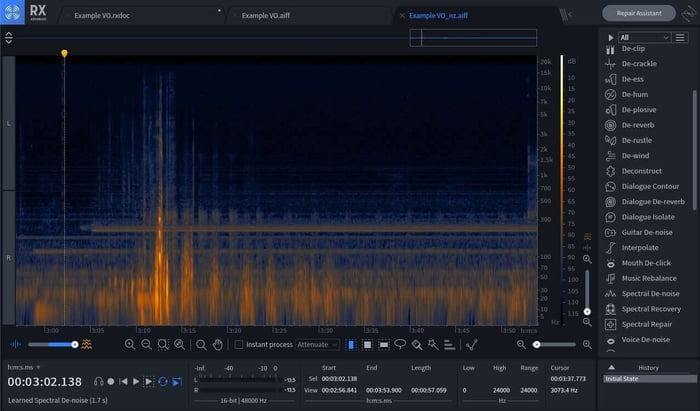Image resolution: width=700 pixels, height=411 pixels.
Task: Adjust the waveform/spectrogram opacity slider
Action: pyautogui.click(x=53, y=345)
